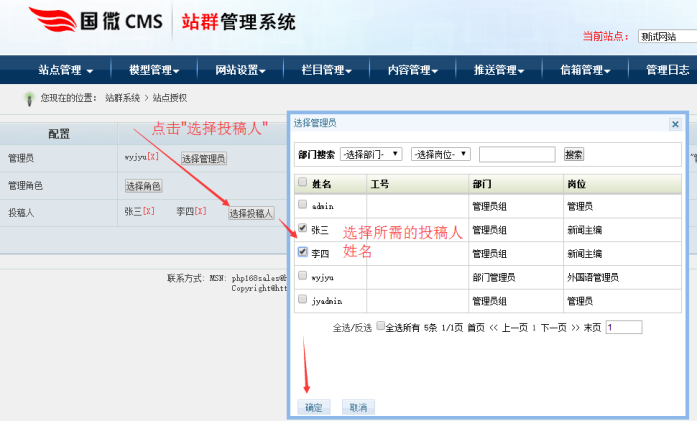Expand the 当前站点 site selector
The image size is (698, 422).
tap(666, 36)
